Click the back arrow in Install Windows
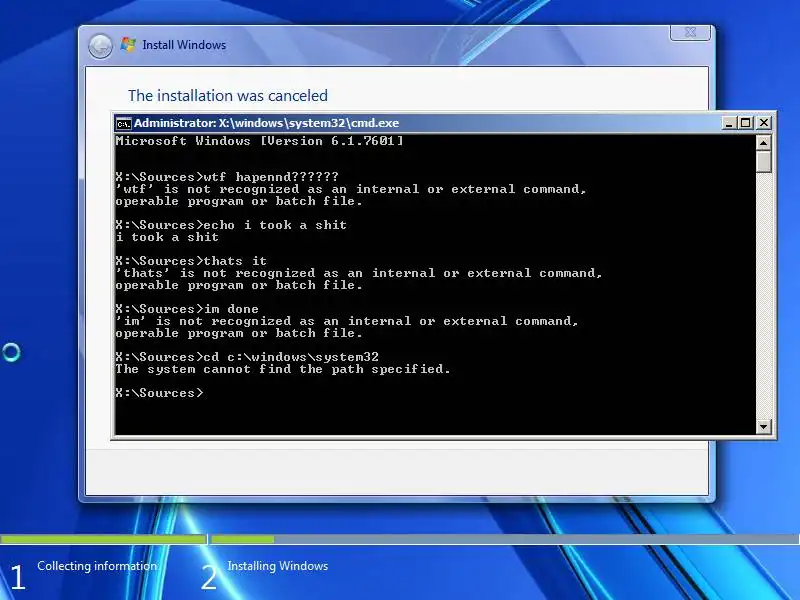The image size is (800, 600). pyautogui.click(x=100, y=46)
